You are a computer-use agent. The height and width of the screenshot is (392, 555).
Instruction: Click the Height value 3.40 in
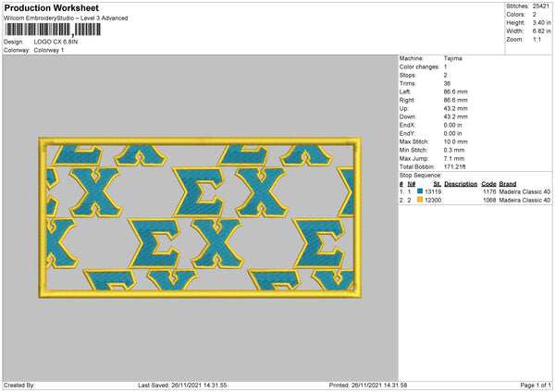click(541, 22)
